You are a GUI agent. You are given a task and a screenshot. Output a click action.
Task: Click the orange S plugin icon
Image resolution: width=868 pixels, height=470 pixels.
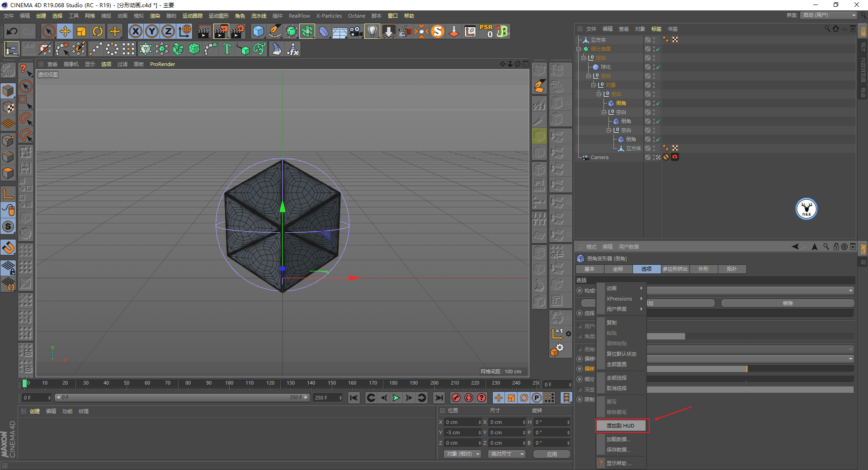click(438, 31)
